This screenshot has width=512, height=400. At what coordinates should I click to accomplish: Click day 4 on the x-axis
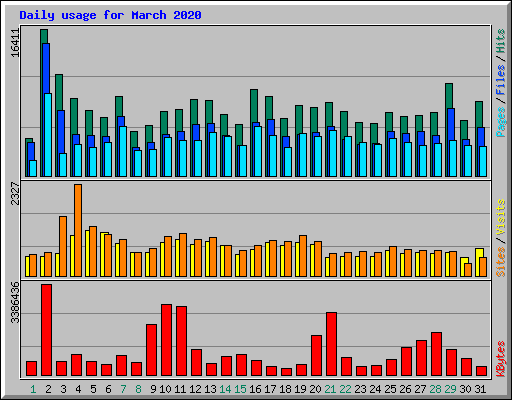tap(78, 389)
